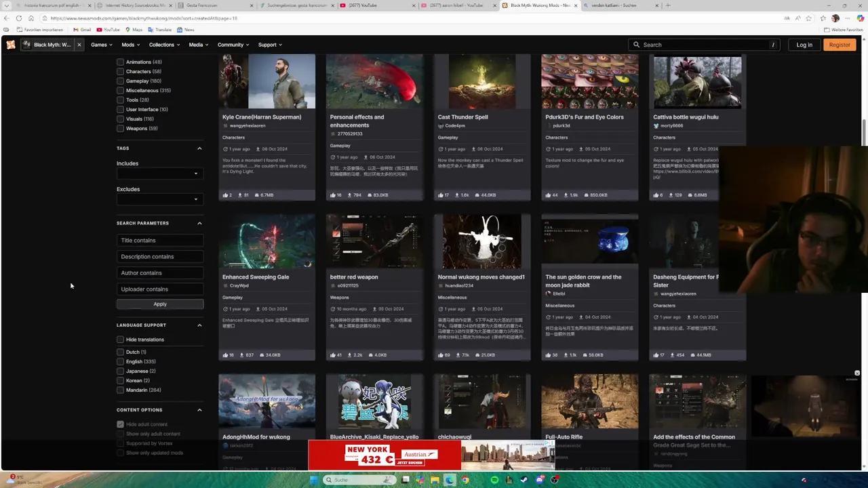This screenshot has width=868, height=488.
Task: Focus the Nexus Mods search field
Action: pyautogui.click(x=703, y=45)
